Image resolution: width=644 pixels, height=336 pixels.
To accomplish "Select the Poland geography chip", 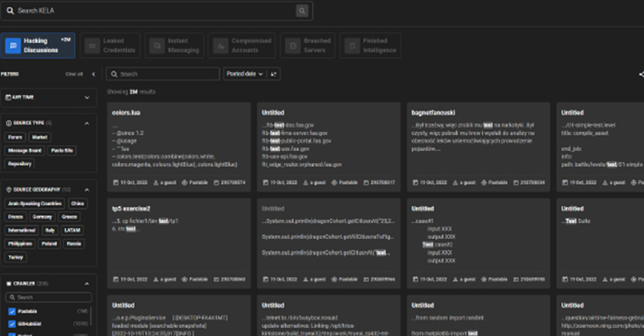I will pos(49,244).
